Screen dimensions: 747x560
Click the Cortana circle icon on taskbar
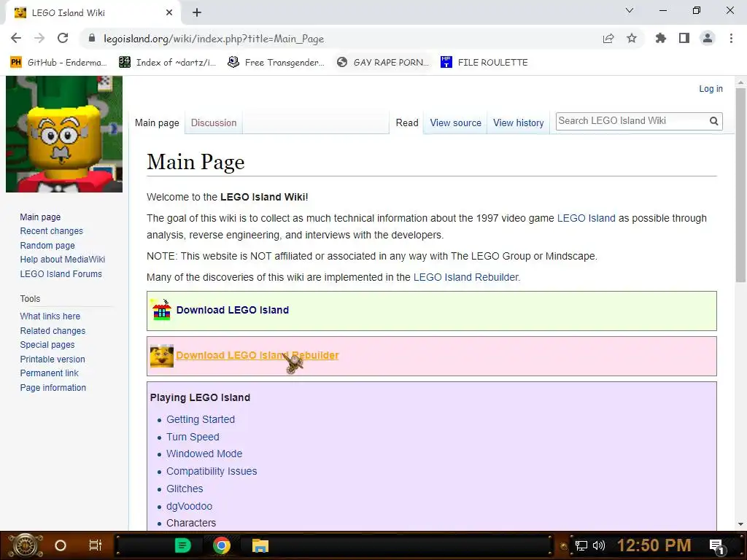[x=61, y=545]
